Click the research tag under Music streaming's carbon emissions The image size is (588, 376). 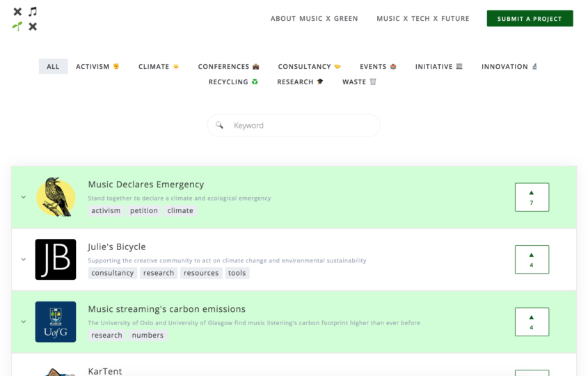tap(107, 335)
